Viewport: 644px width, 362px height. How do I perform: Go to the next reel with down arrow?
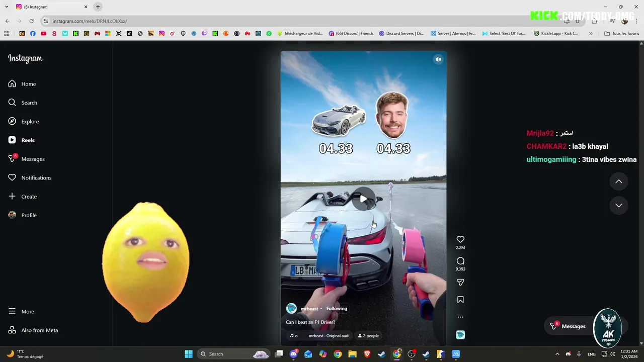619,205
